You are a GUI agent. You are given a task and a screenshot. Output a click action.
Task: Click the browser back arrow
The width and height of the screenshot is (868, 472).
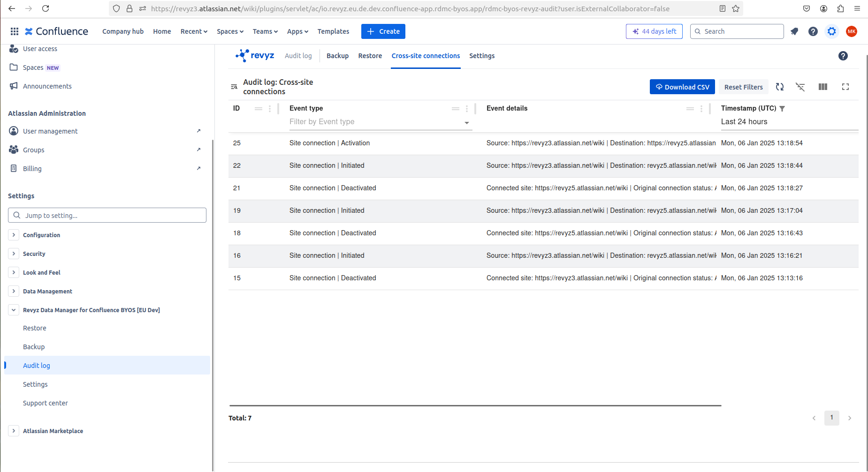(12, 8)
